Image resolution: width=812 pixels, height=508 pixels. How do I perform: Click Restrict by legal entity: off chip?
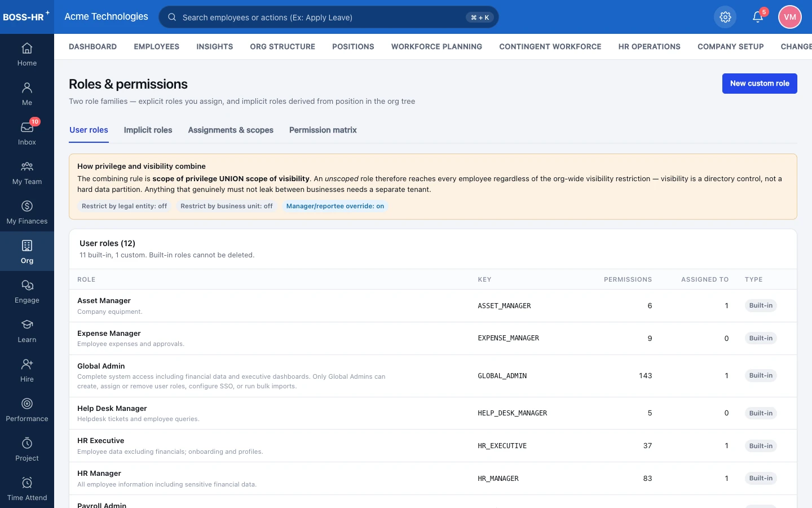pyautogui.click(x=124, y=206)
